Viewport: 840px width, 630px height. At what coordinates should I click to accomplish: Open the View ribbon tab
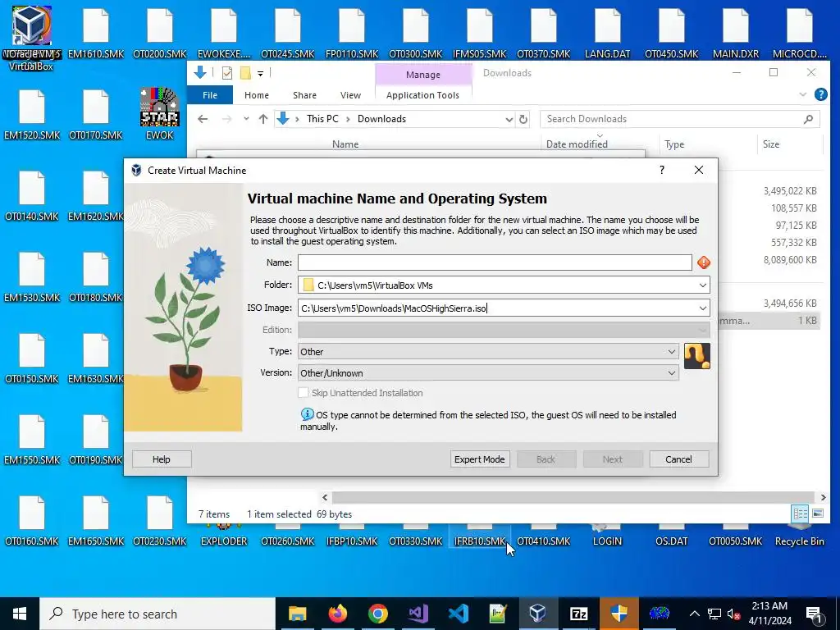350,95
